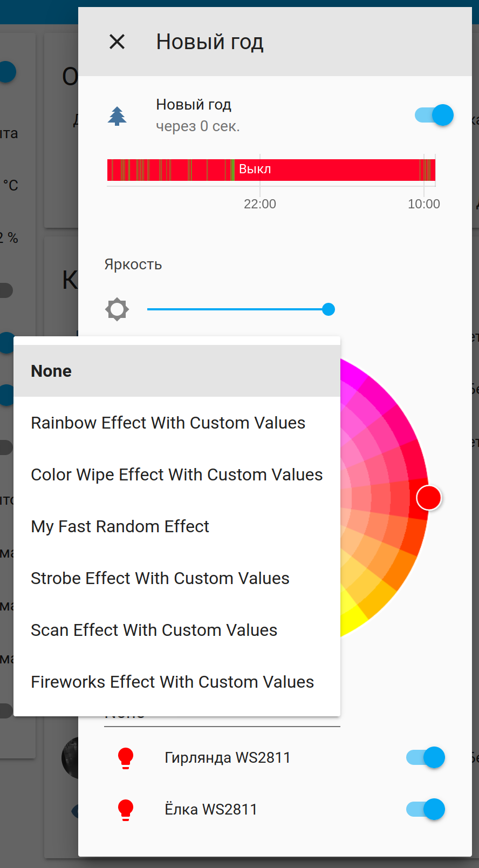Click the Выкл segment in history bar

tap(324, 169)
